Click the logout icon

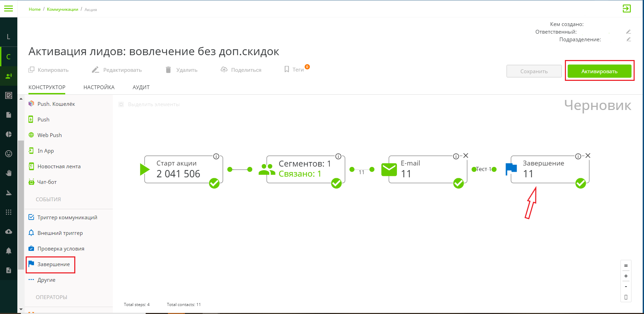point(627,8)
